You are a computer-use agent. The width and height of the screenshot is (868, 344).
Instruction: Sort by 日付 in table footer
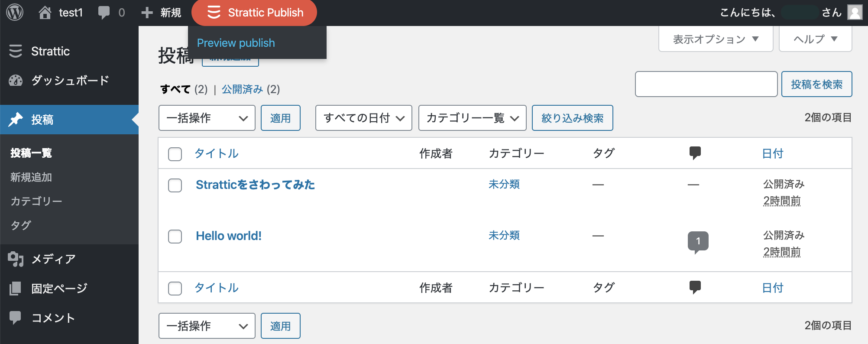[773, 288]
